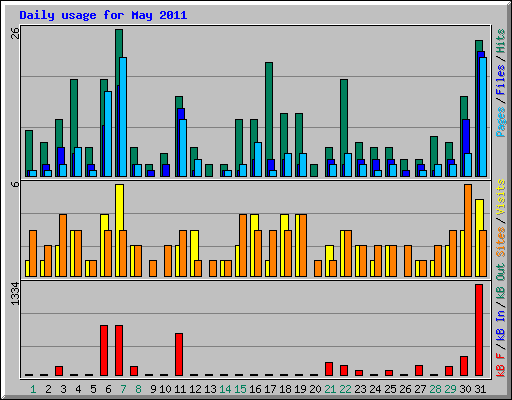Click day label 10 on the x-axis
512x400 pixels.
[165, 389]
